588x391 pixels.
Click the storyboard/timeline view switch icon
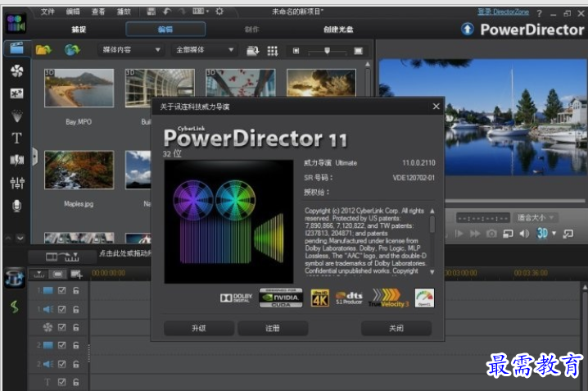pyautogui.click(x=62, y=257)
